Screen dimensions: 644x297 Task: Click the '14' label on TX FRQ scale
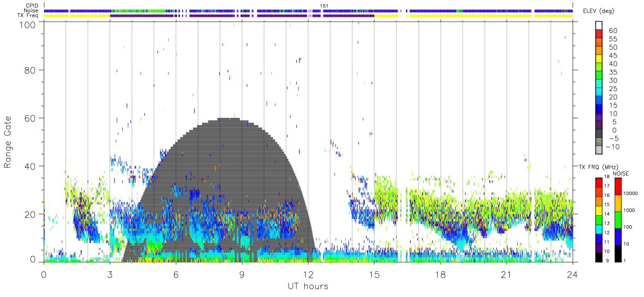click(x=607, y=214)
